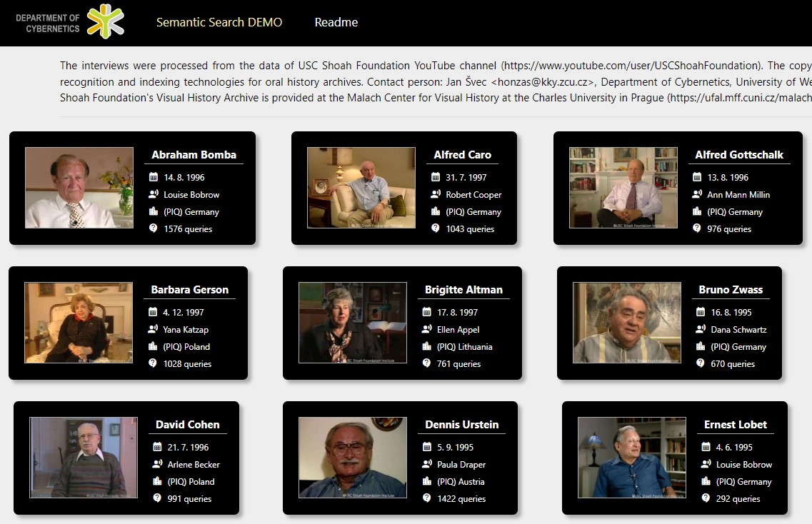Click the '5. 9. 1995' date text
Screen dimensions: 812x524
(x=455, y=448)
